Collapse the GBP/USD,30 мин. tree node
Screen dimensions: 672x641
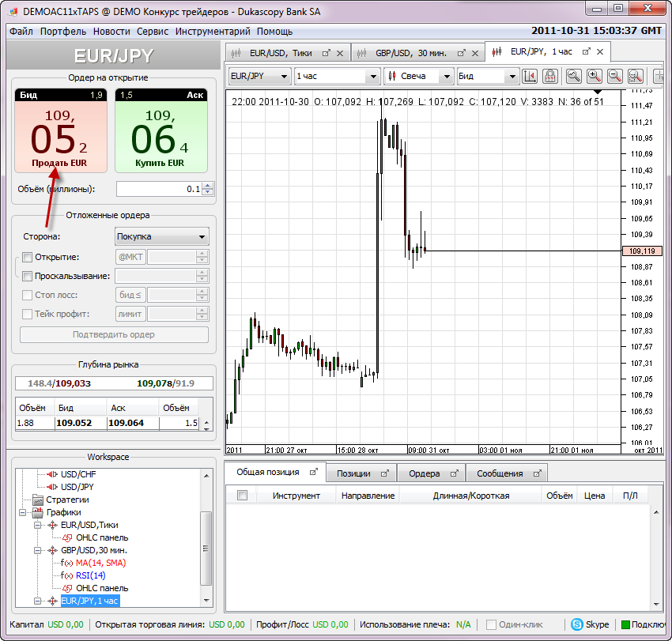tap(37, 550)
